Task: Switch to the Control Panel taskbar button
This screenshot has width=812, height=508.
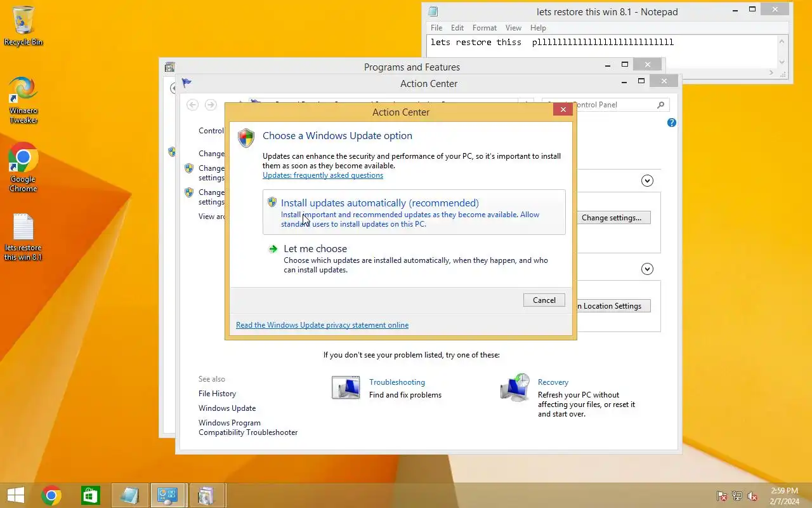Action: tap(168, 495)
